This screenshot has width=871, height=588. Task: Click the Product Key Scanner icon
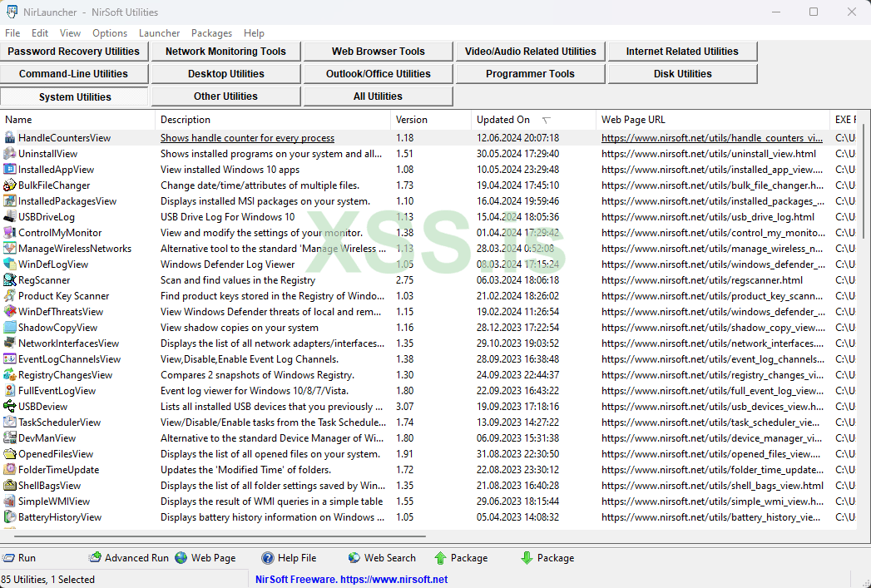pos(9,296)
